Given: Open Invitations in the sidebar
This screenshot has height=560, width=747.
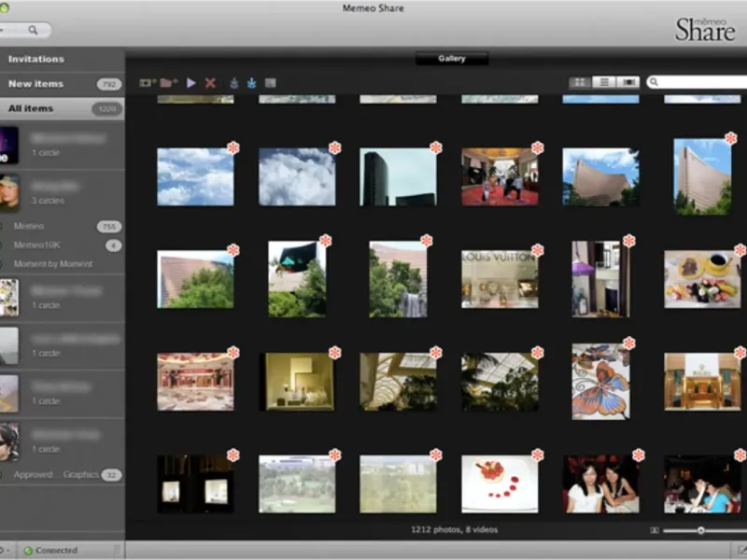Looking at the screenshot, I should [36, 59].
